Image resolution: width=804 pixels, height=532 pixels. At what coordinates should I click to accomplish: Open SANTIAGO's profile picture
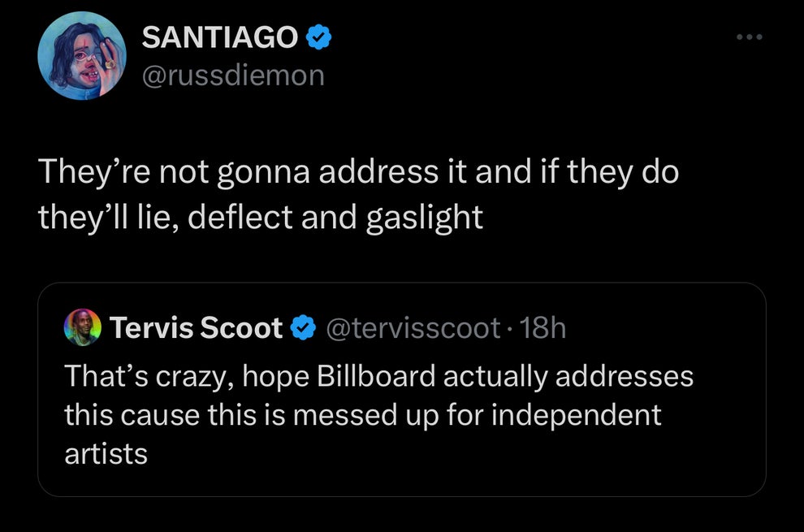point(83,57)
